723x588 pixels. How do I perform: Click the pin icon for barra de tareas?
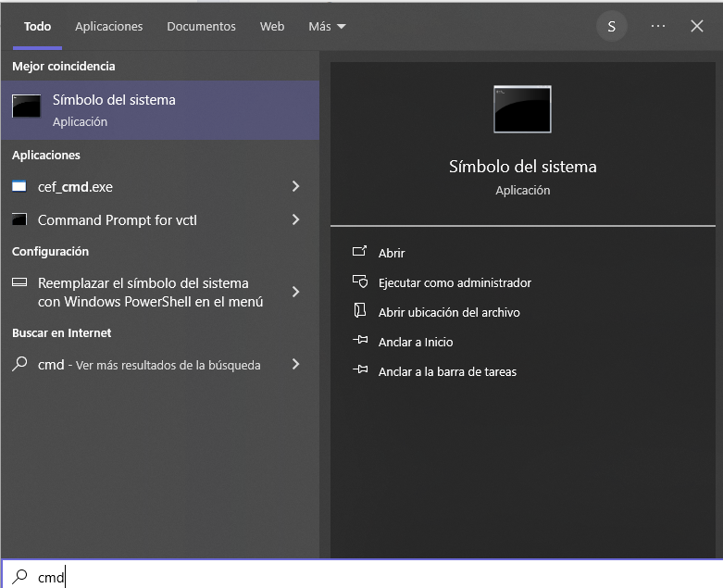pyautogui.click(x=360, y=369)
